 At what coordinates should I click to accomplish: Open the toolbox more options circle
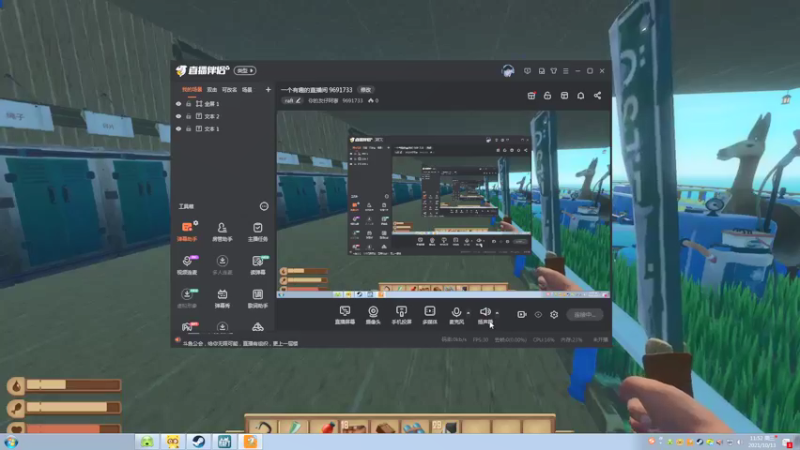click(264, 206)
